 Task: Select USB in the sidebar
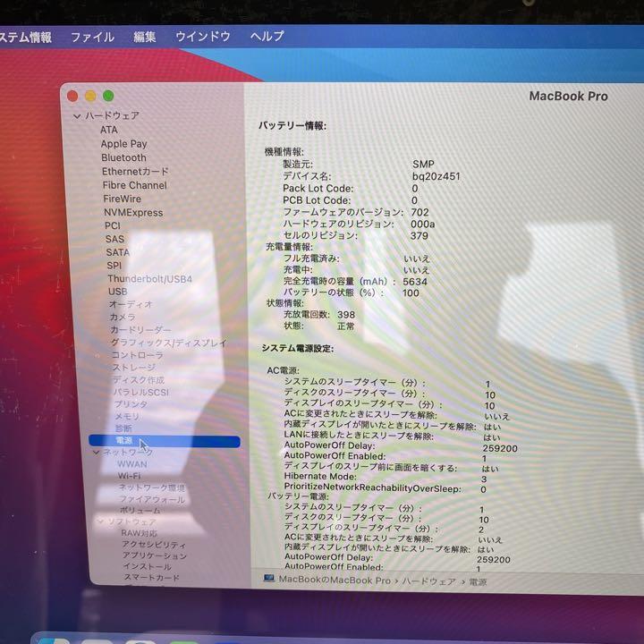tap(118, 292)
